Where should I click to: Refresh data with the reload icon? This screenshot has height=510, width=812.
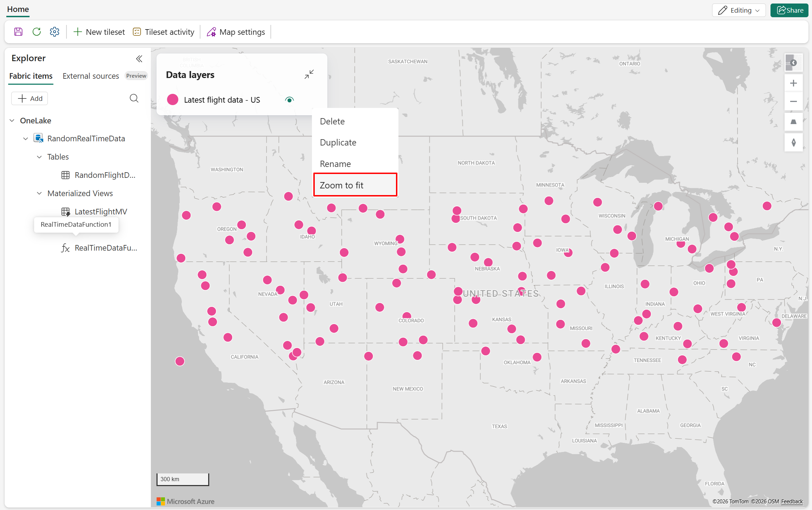click(36, 32)
